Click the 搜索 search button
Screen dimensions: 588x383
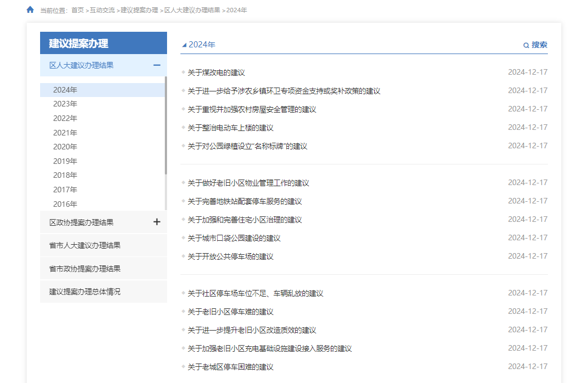pos(539,45)
